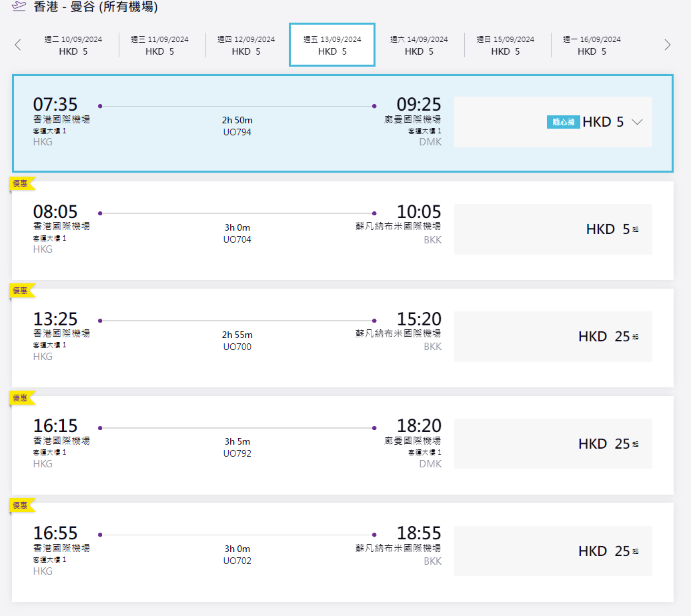Click 優惠 badge on the 13:25 flight

click(21, 291)
